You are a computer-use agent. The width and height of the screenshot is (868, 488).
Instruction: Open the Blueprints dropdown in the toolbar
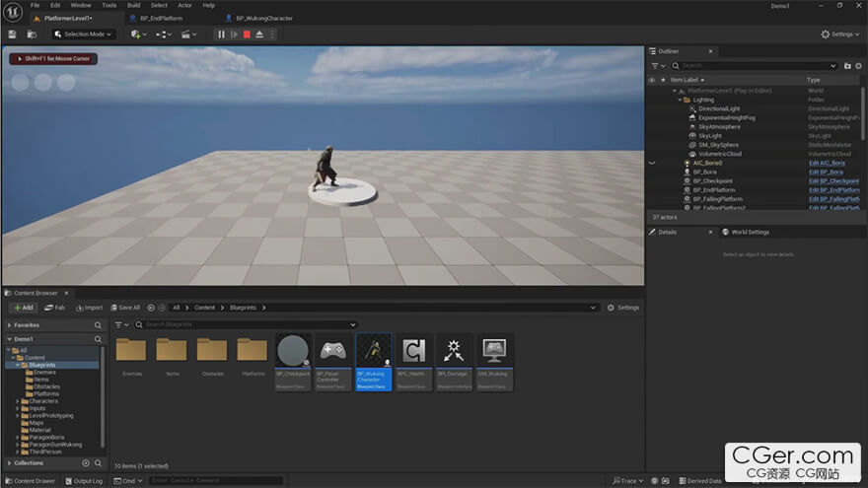click(x=164, y=35)
